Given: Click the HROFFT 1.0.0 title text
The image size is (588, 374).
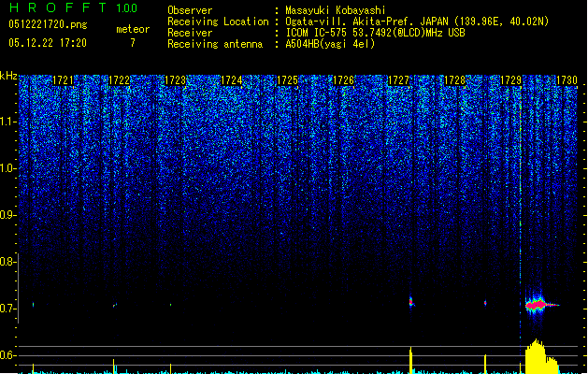Looking at the screenshot, I should [x=74, y=7].
